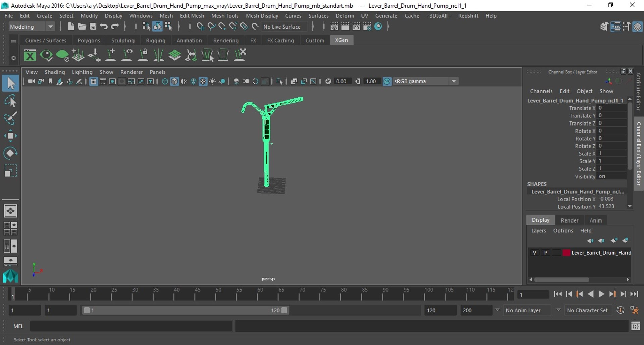
Task: Click the Lever_Barrel_Drum_Hand layer name
Action: 601,253
